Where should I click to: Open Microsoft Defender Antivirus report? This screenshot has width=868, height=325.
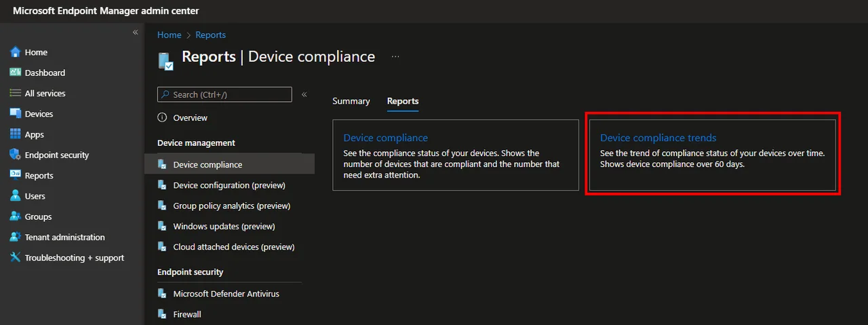(226, 294)
